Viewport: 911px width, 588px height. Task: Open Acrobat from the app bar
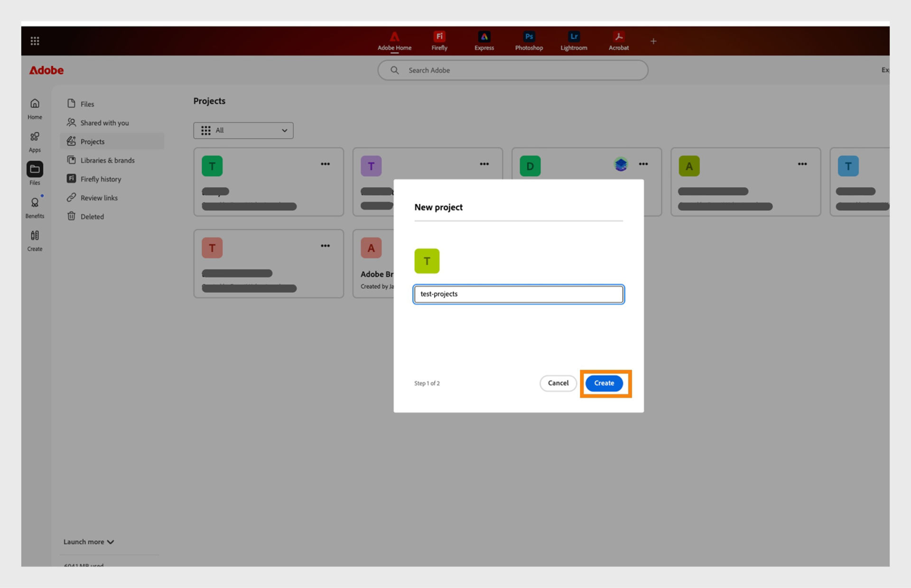[x=618, y=40]
